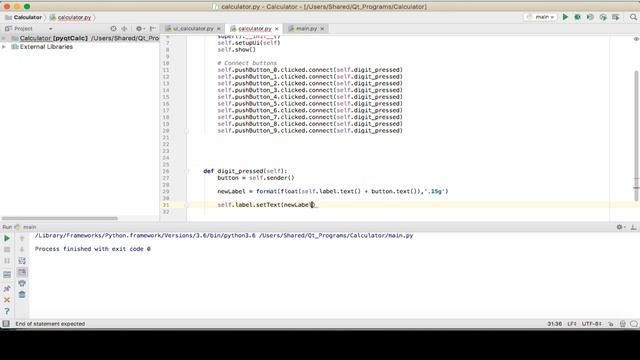Expand the Calculator project root node
This screenshot has height=360, width=640.
[x=4, y=38]
